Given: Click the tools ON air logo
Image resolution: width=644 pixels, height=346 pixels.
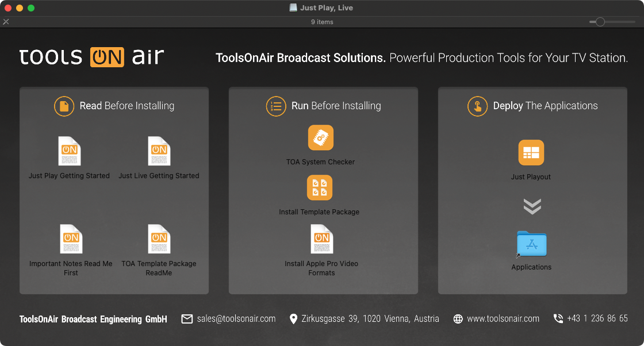Looking at the screenshot, I should (91, 57).
